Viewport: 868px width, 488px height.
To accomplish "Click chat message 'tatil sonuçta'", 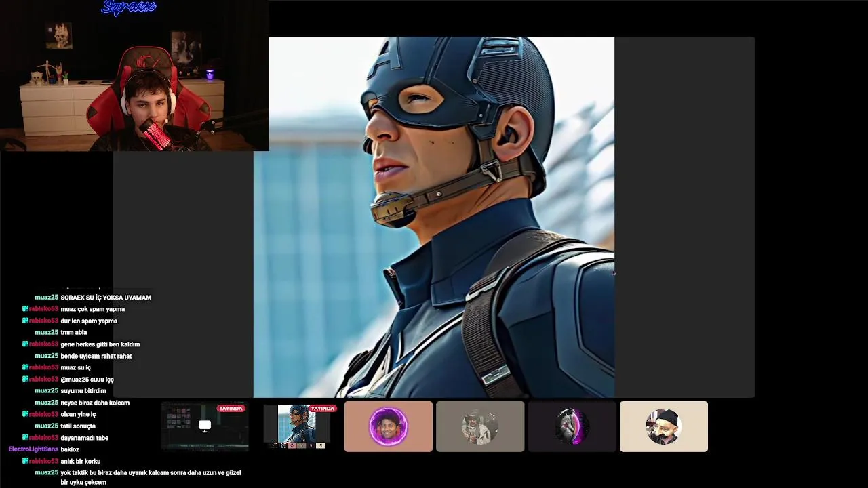I will point(78,426).
